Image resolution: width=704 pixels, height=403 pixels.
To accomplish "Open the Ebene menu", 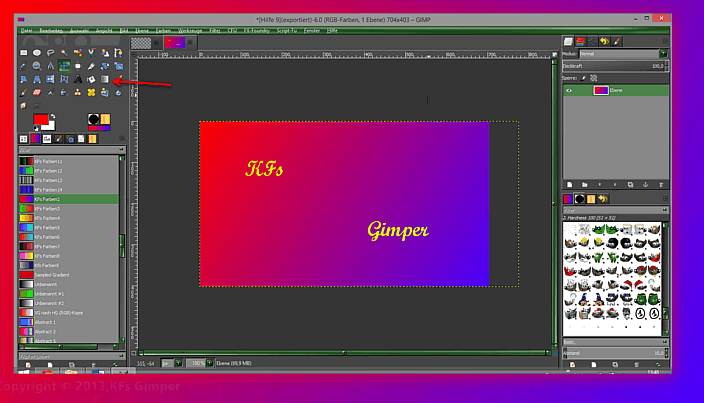I will coord(142,31).
